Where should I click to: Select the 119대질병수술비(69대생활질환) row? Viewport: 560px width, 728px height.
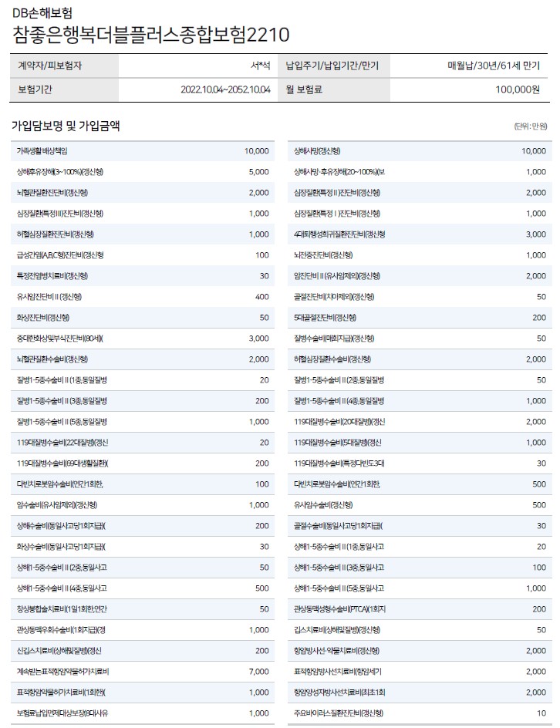(143, 463)
